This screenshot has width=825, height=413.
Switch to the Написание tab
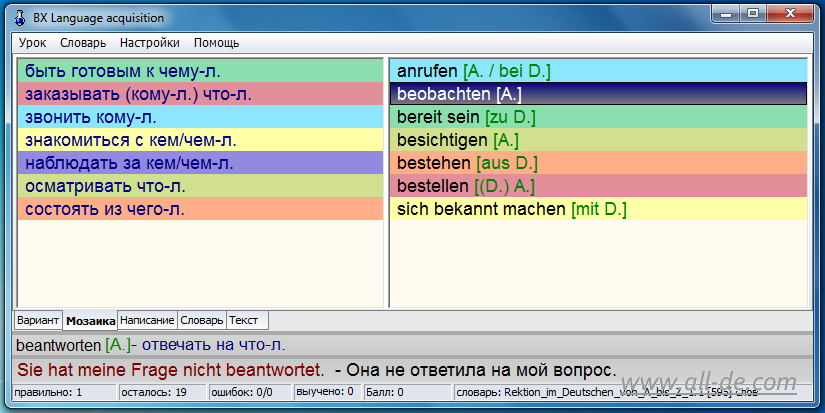tap(148, 320)
